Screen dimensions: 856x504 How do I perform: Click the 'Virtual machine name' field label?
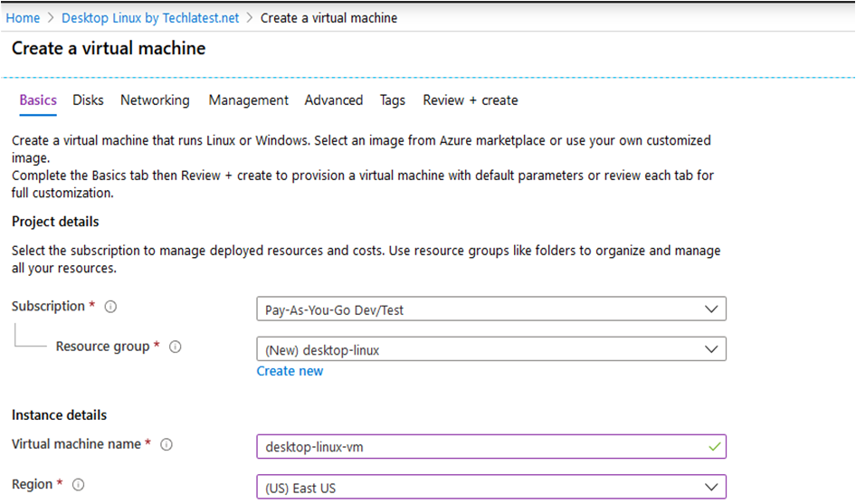76,444
